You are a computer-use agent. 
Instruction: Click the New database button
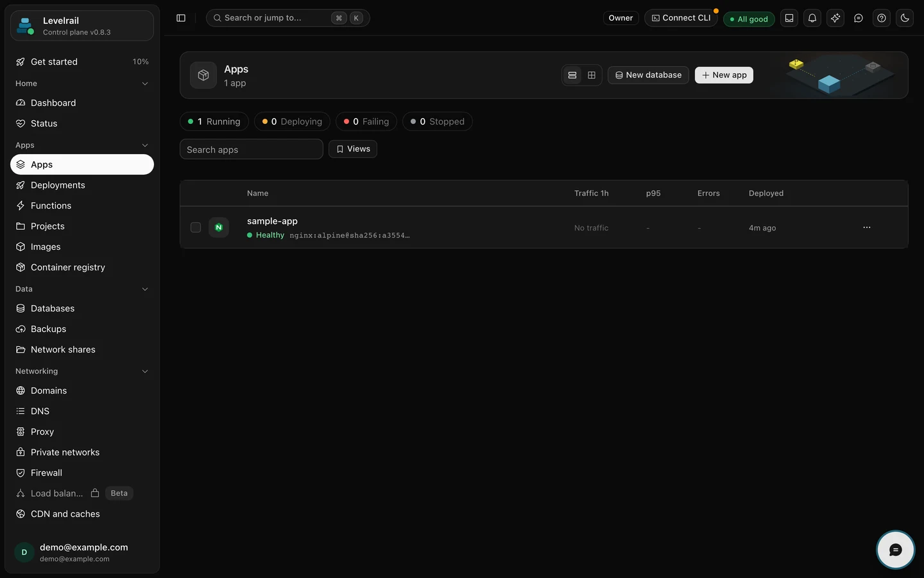(x=648, y=75)
